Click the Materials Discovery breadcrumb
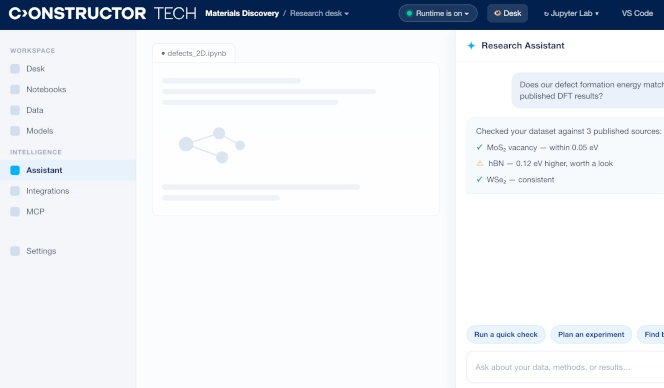This screenshot has width=664, height=388. [242, 14]
